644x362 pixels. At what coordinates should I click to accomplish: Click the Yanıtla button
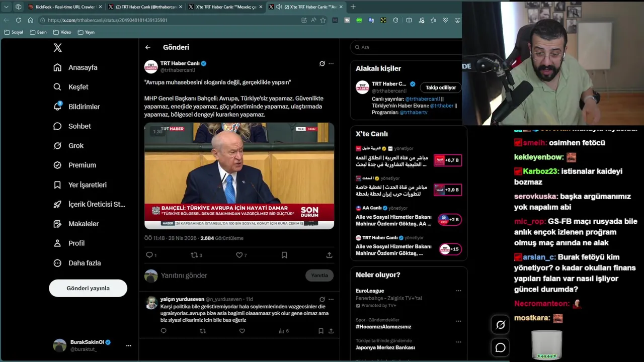point(319,276)
